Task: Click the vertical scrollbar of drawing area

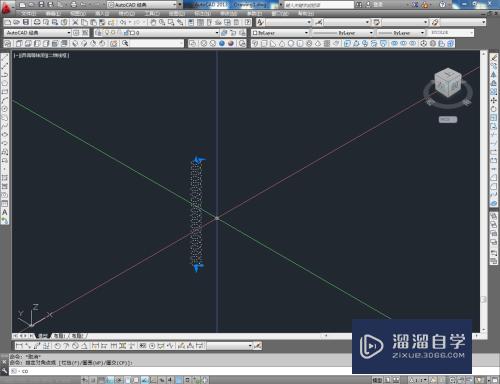Action: pos(484,191)
